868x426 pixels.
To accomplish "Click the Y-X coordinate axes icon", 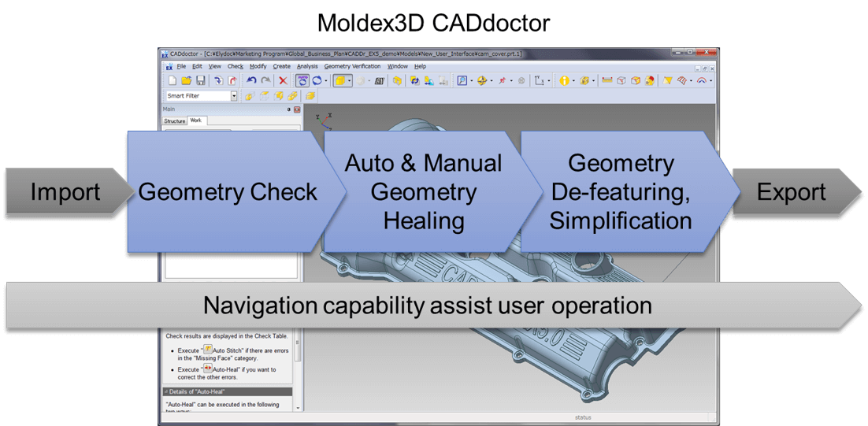I will click(x=540, y=80).
